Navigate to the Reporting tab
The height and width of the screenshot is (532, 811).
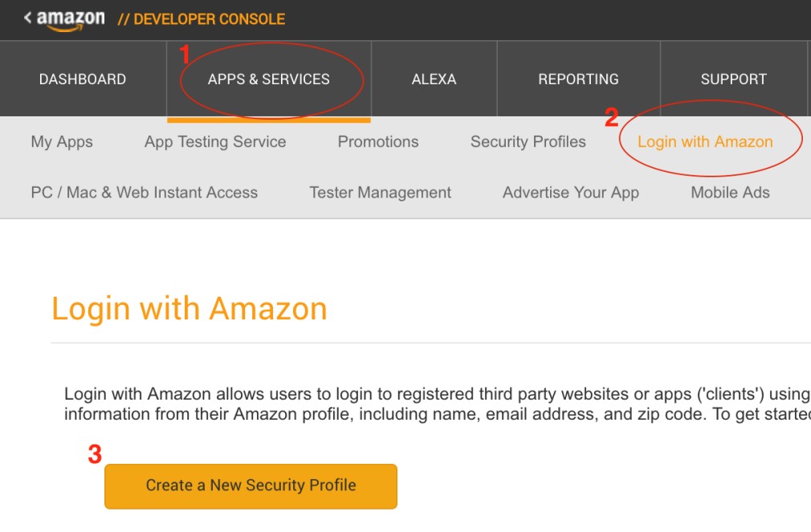point(578,79)
